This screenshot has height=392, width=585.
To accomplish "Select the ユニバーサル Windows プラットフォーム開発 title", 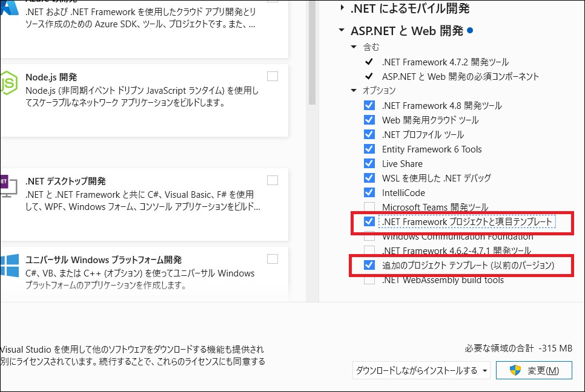I will (x=104, y=260).
